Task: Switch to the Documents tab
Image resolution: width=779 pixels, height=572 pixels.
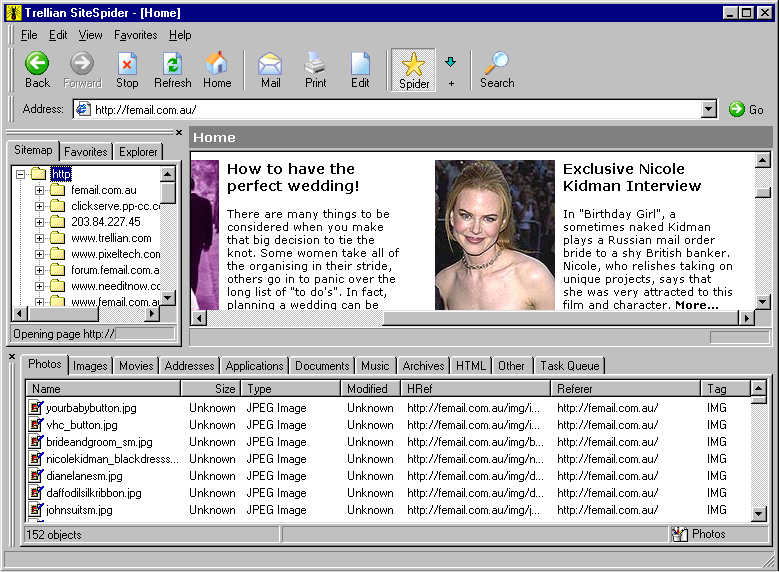Action: (322, 366)
